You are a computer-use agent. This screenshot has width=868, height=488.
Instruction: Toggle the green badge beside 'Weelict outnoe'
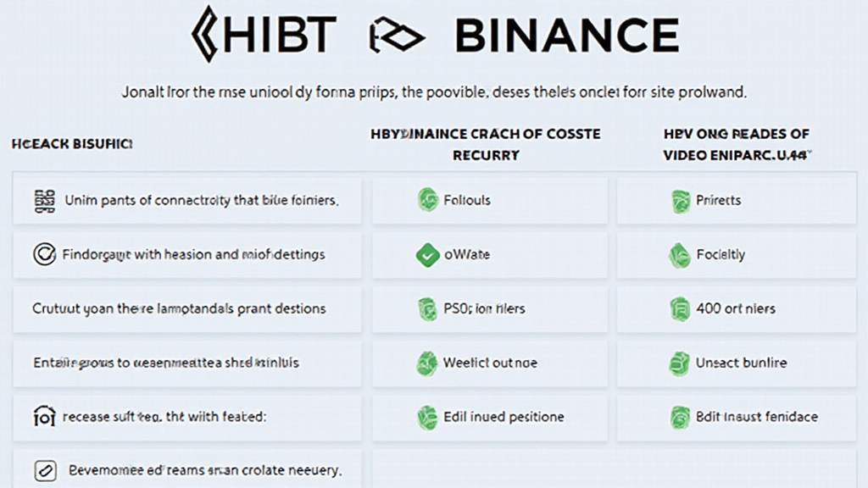pyautogui.click(x=426, y=363)
